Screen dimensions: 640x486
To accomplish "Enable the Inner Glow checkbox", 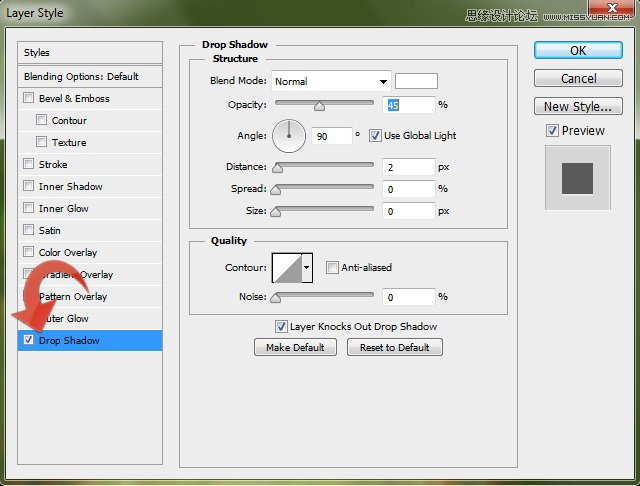I will 29,208.
